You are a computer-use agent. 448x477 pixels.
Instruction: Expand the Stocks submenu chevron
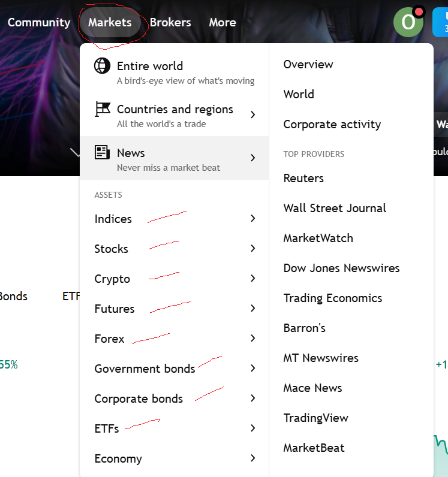click(x=253, y=249)
